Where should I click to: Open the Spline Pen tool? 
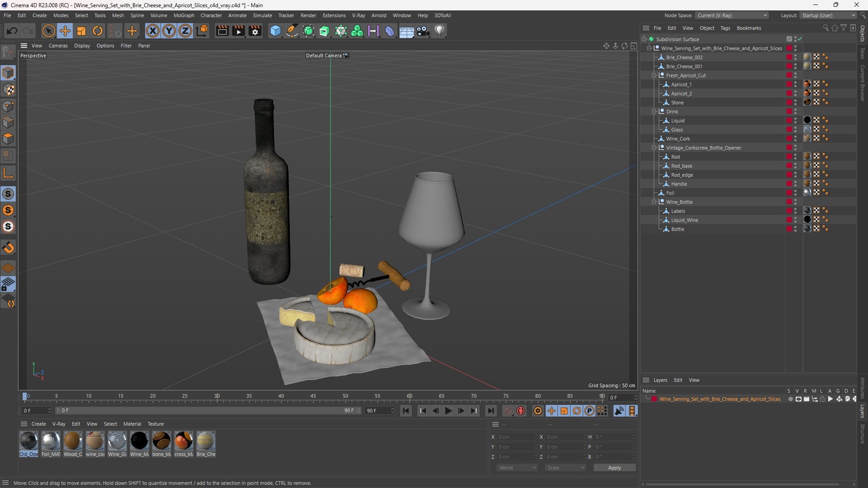click(x=292, y=31)
